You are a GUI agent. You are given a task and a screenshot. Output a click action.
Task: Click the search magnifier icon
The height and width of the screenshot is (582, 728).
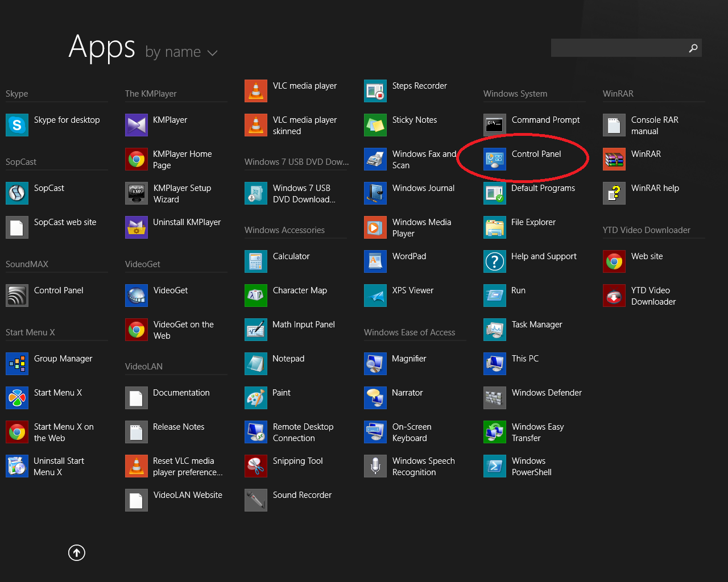tap(693, 48)
